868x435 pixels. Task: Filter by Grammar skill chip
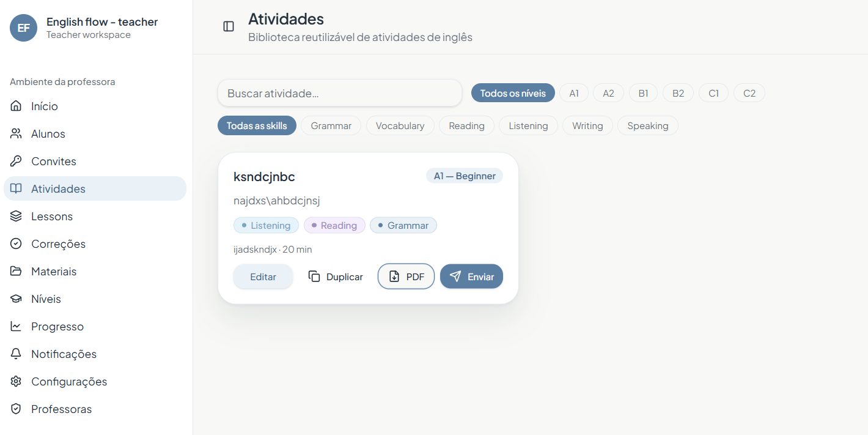click(331, 125)
